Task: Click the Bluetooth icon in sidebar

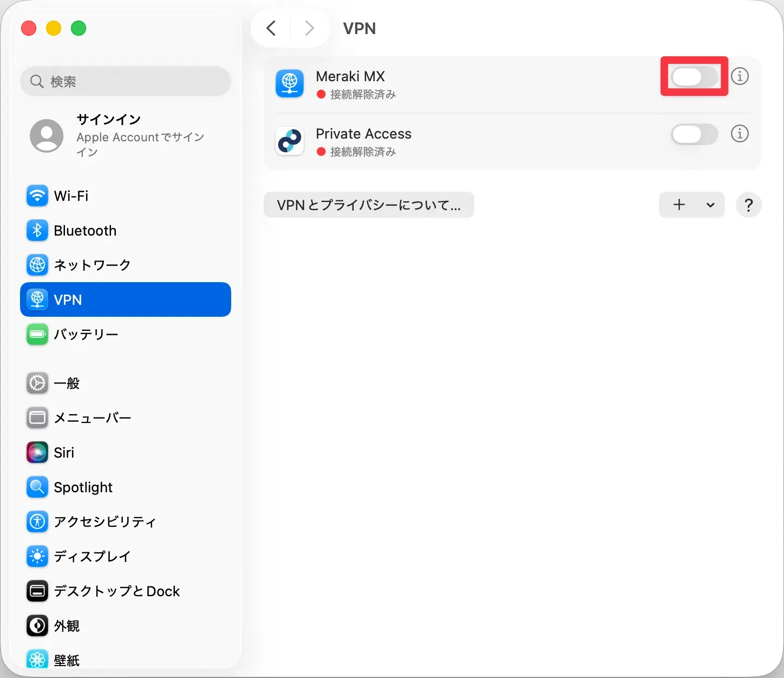Action: point(37,230)
